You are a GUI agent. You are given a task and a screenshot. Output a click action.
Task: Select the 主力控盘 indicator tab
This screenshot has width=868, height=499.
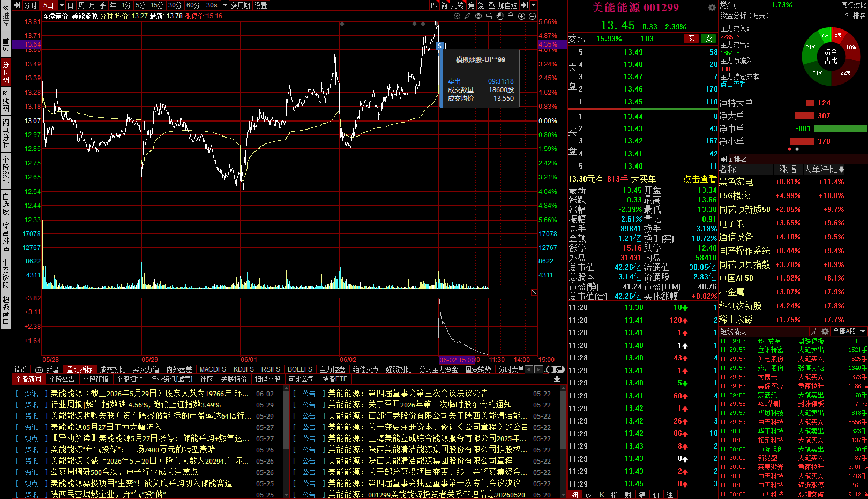tap(333, 369)
